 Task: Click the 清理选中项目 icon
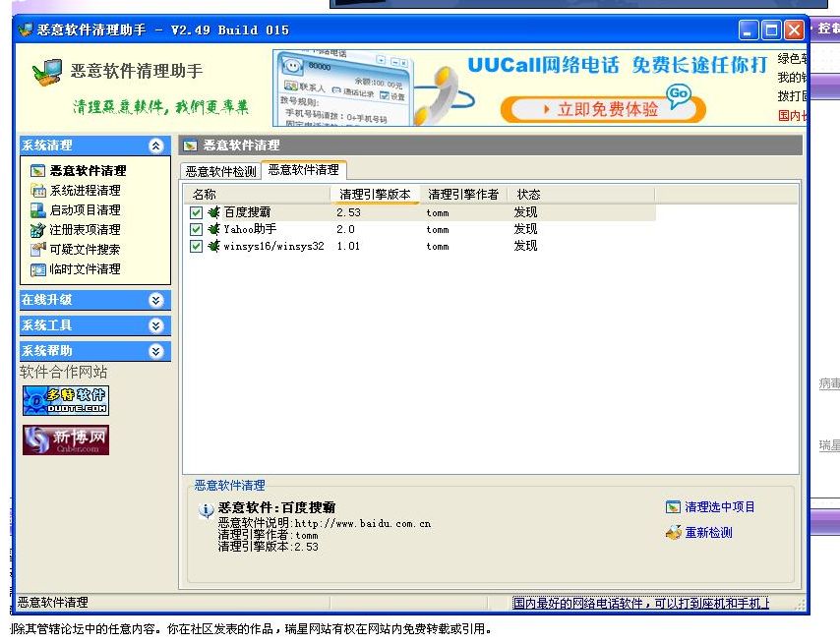pos(673,507)
